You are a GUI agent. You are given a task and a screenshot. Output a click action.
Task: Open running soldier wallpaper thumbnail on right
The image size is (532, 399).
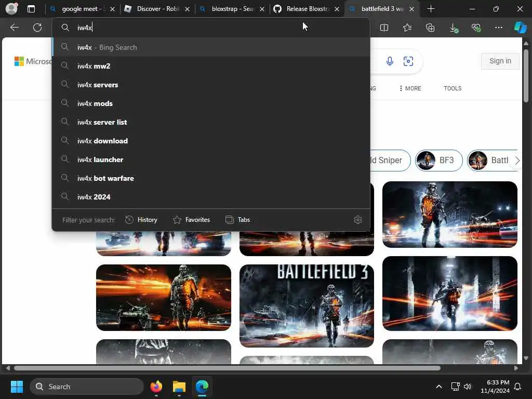coord(449,293)
